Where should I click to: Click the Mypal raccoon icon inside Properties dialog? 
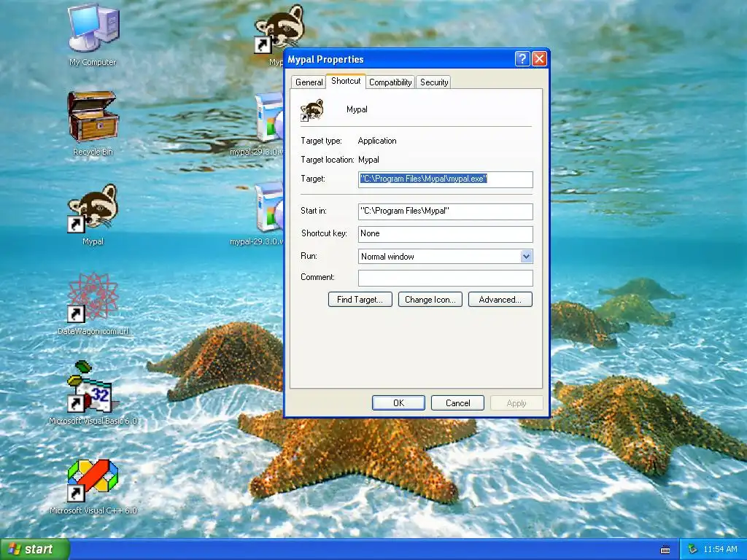pyautogui.click(x=312, y=110)
